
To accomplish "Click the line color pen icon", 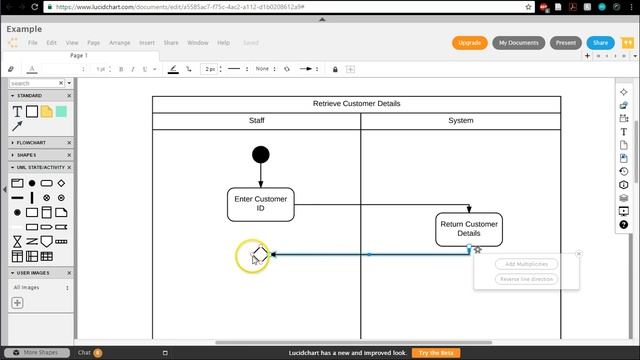I will coord(173,69).
